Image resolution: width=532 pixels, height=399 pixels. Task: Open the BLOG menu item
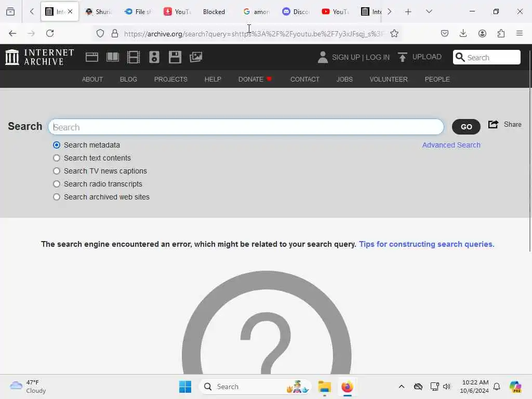click(128, 79)
